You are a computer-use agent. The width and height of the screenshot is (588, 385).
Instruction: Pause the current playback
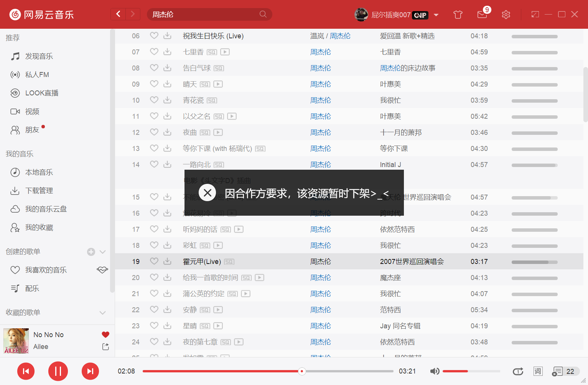click(58, 371)
